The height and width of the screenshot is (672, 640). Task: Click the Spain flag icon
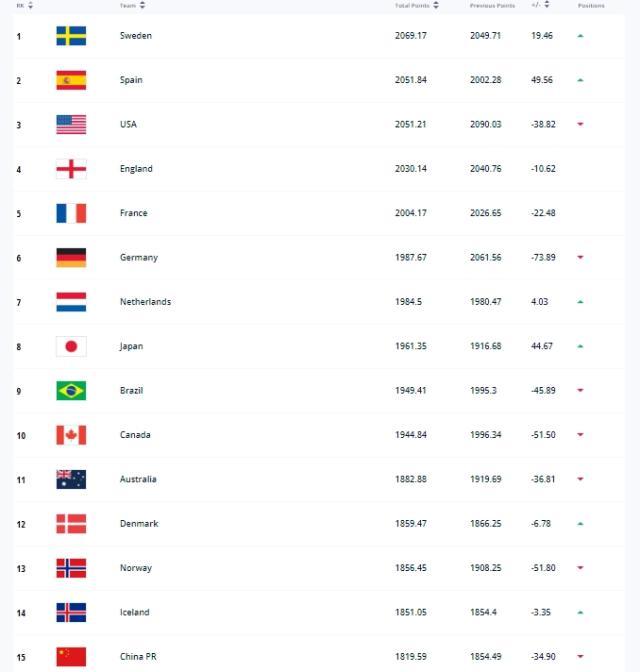71,80
